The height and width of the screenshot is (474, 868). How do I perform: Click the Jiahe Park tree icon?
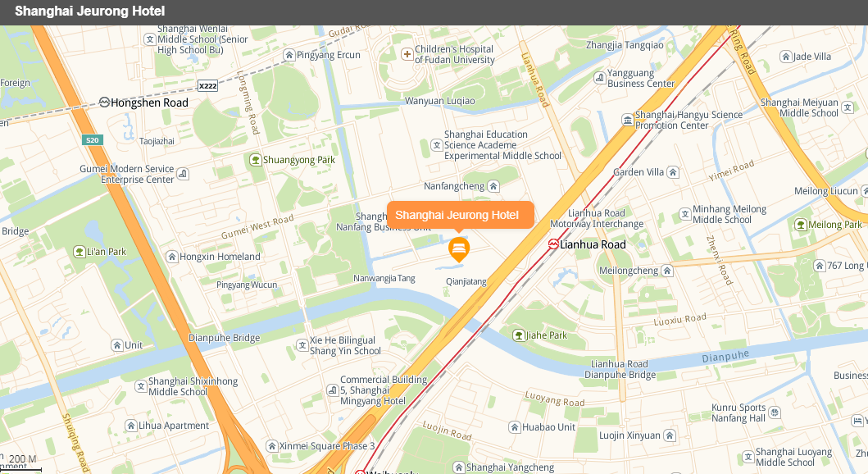tap(519, 335)
